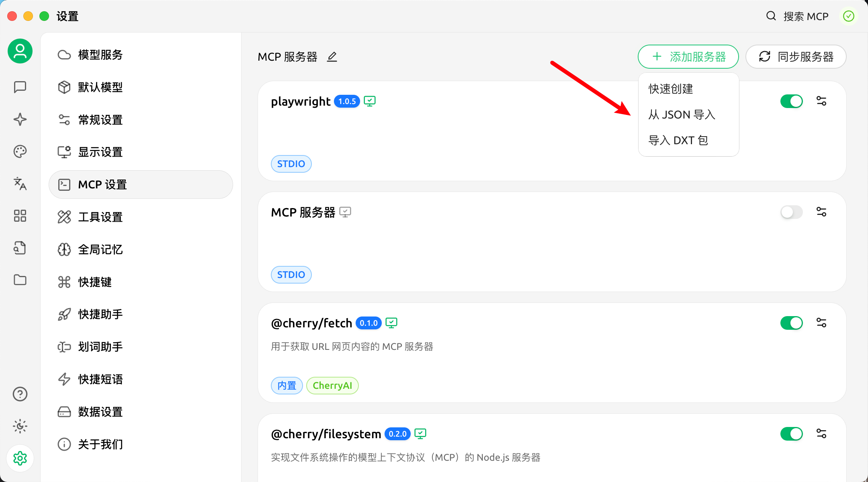This screenshot has height=482, width=868.
Task: Open the paintings palette sidebar icon
Action: click(20, 151)
